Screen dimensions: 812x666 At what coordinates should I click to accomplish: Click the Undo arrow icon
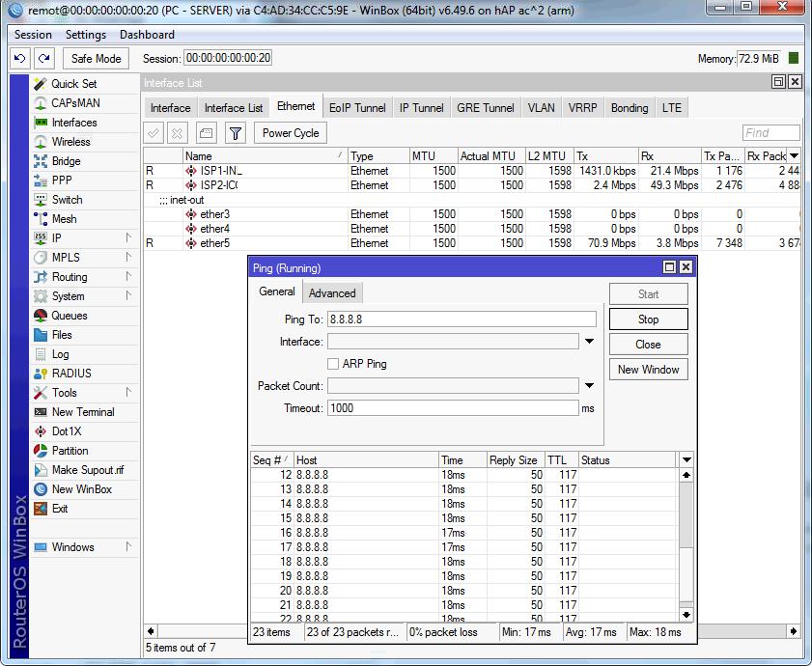20,59
